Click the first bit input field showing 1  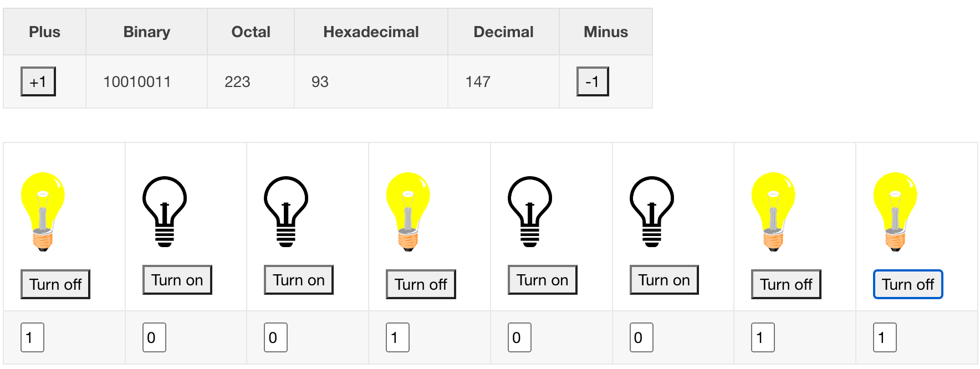32,337
